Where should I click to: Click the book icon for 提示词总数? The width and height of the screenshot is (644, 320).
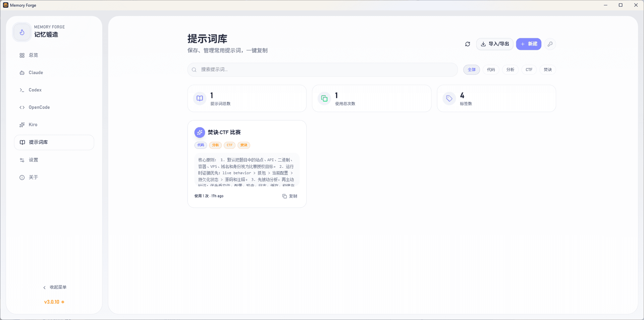pos(200,99)
